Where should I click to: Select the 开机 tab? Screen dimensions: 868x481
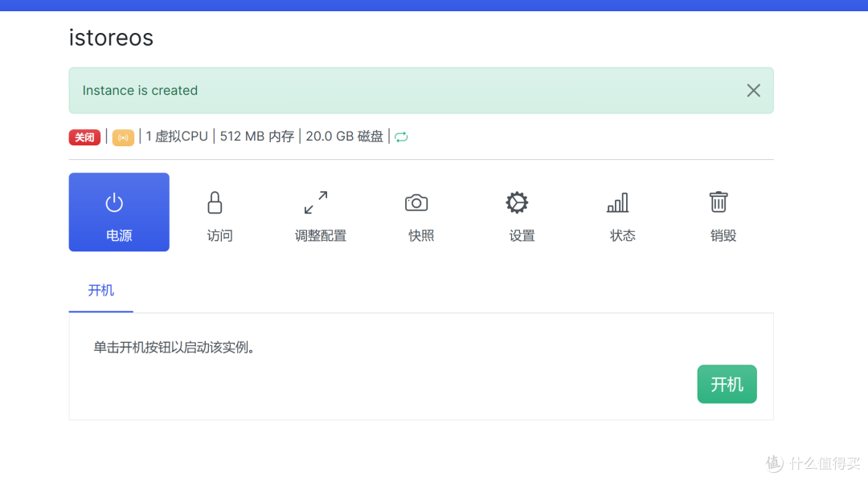(x=100, y=291)
